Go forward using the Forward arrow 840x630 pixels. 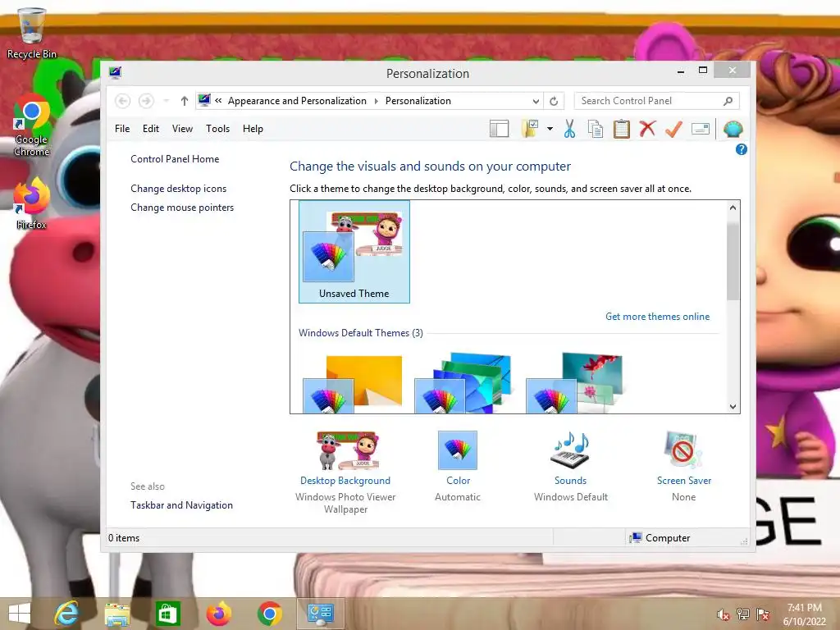146,101
